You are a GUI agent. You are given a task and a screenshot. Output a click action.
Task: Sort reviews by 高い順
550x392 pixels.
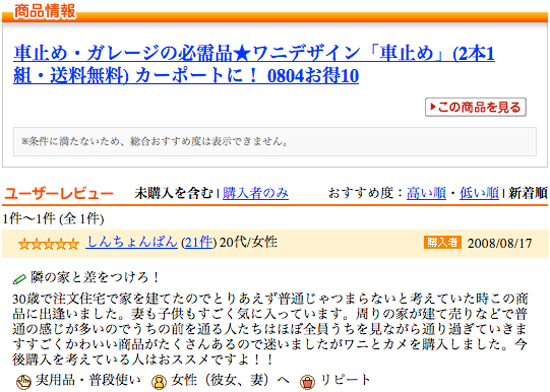pyautogui.click(x=426, y=193)
